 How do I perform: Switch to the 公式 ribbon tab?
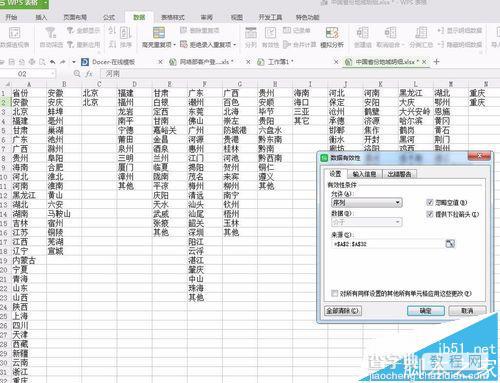pyautogui.click(x=109, y=17)
